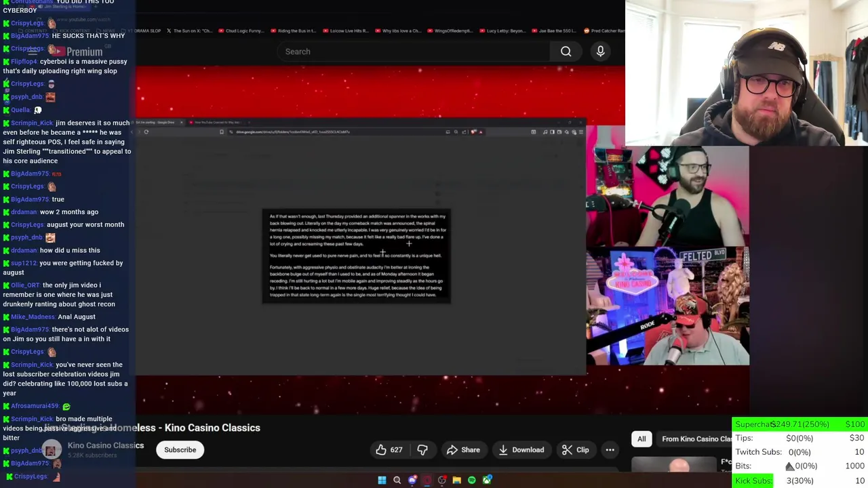Viewport: 868px width, 488px height.
Task: Open Spotify from the taskbar
Action: 472,481
